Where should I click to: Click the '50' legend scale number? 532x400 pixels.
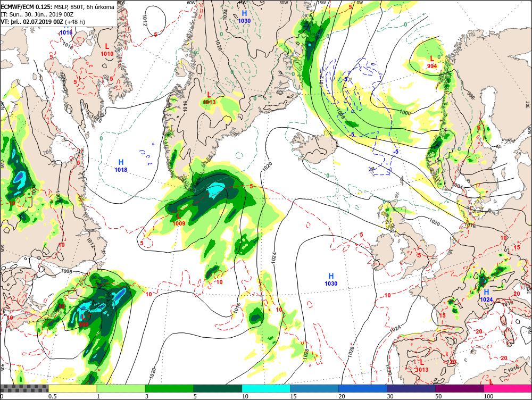(x=438, y=396)
